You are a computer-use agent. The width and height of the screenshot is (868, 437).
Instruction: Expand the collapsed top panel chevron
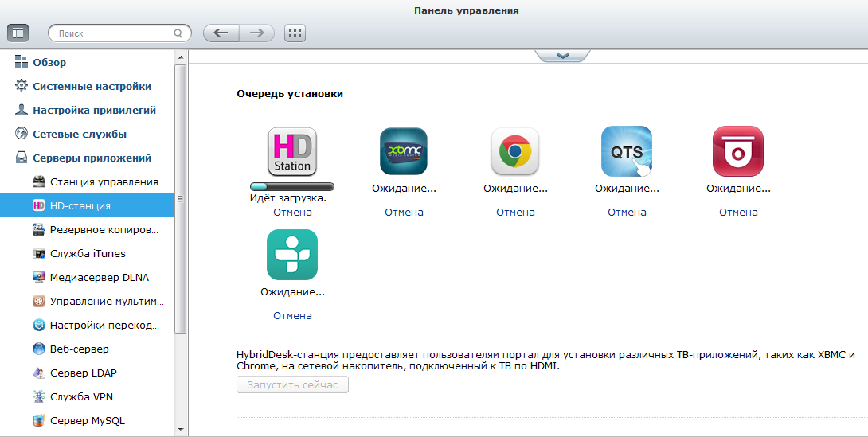coord(562,55)
